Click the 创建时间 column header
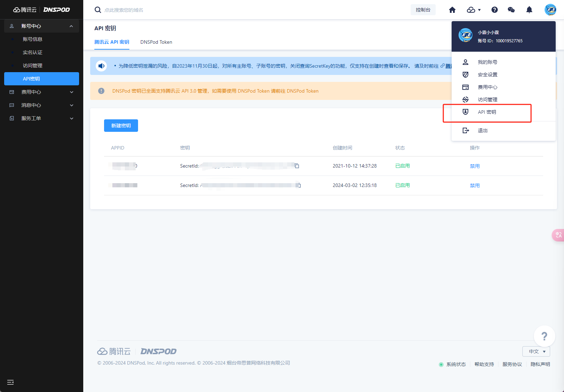Image resolution: width=564 pixels, height=392 pixels. click(342, 148)
